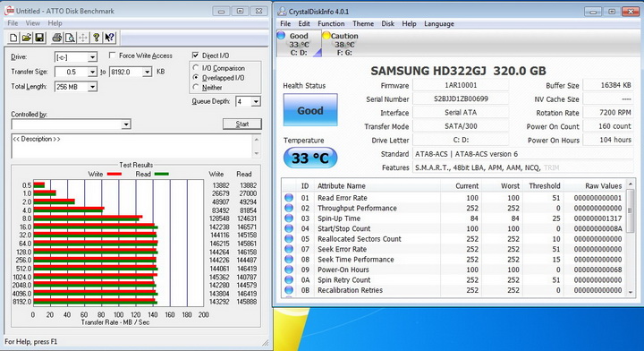Click status orb for Spin Retry Count
The height and width of the screenshot is (351, 644).
(x=289, y=280)
